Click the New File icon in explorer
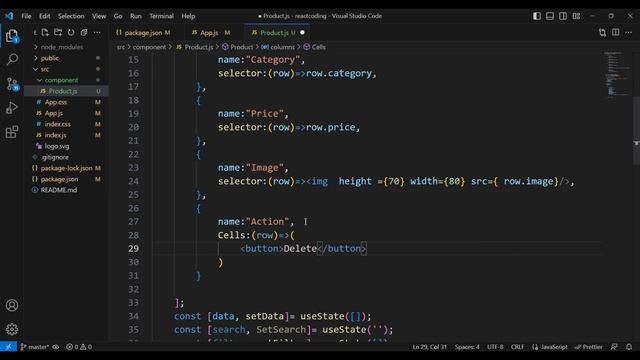 [x=45, y=32]
